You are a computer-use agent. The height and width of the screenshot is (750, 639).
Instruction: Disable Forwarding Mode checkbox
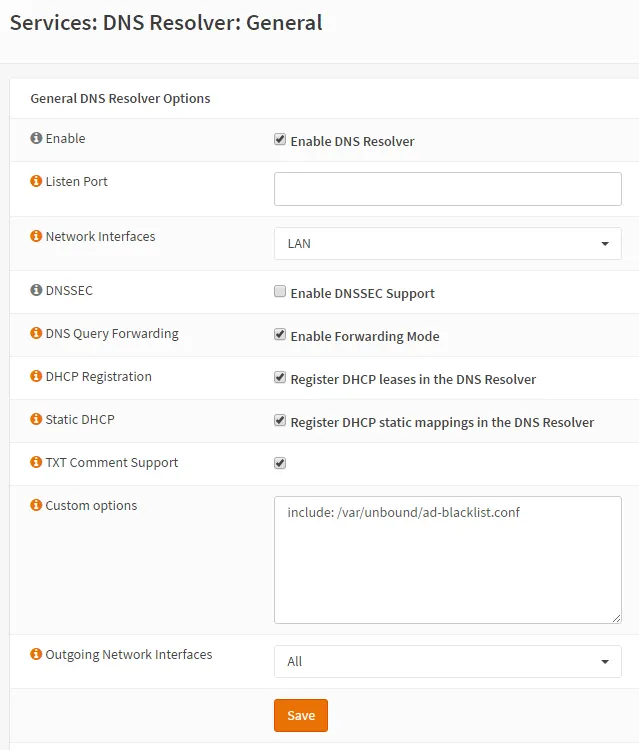(x=280, y=334)
